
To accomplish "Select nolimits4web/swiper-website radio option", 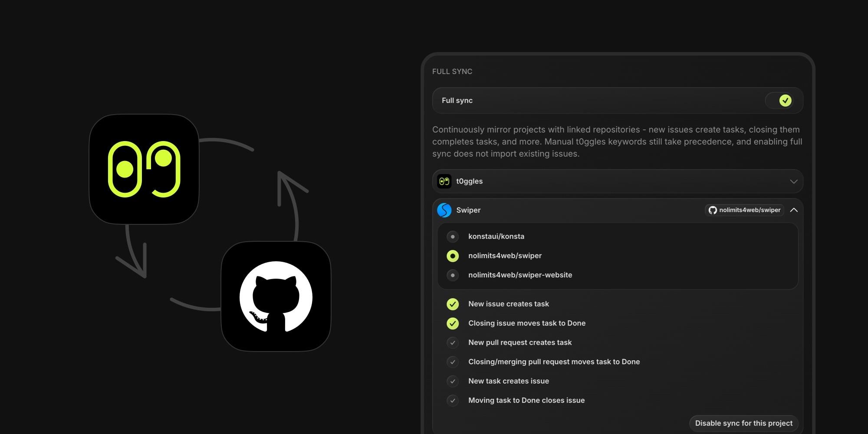I will pyautogui.click(x=453, y=275).
